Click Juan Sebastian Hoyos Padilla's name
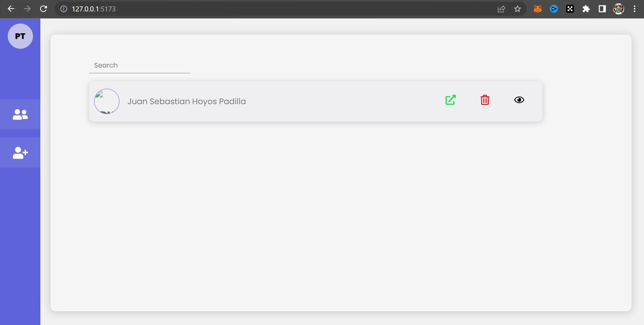The image size is (644, 325). point(187,101)
